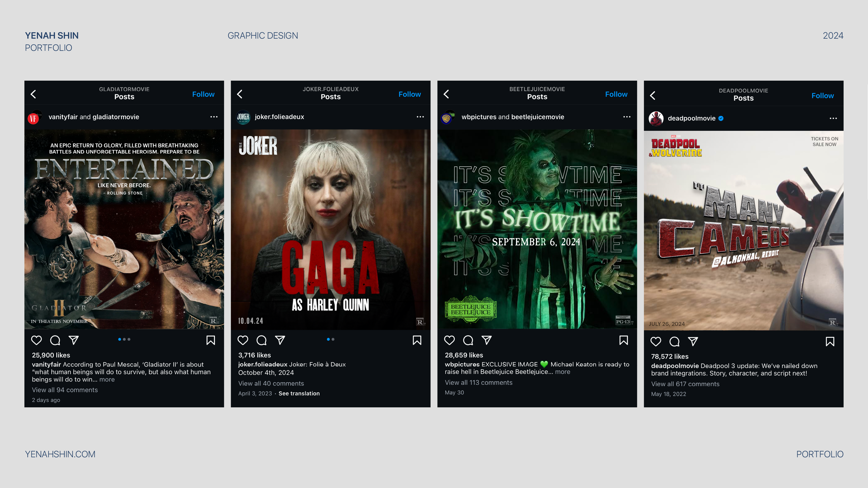The image size is (868, 488).
Task: Open comments on the Joker post
Action: (x=262, y=340)
